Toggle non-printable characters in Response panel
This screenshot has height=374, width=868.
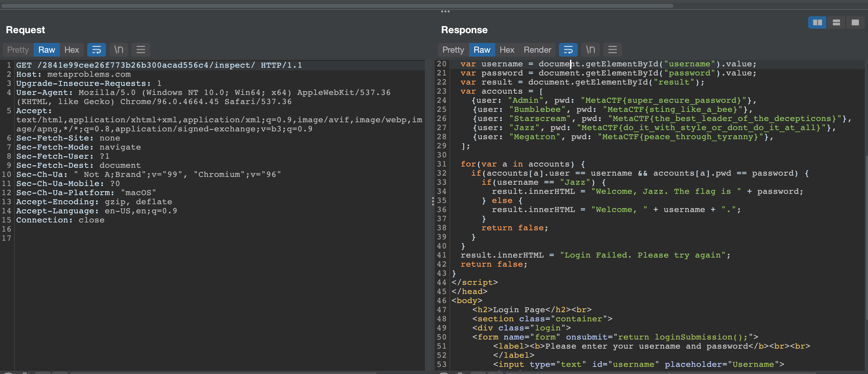[590, 50]
